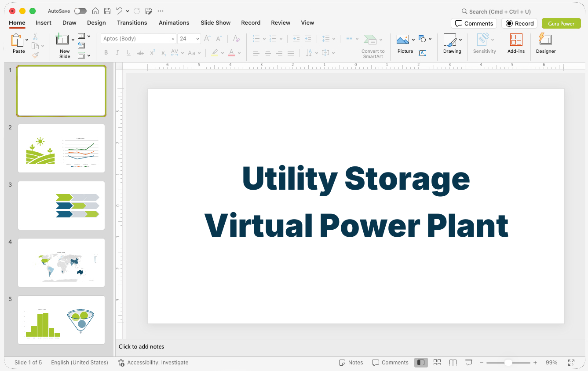Screen dimensions: 588x371
Task: Open the Bullets list dropdown arrow
Action: (264, 39)
